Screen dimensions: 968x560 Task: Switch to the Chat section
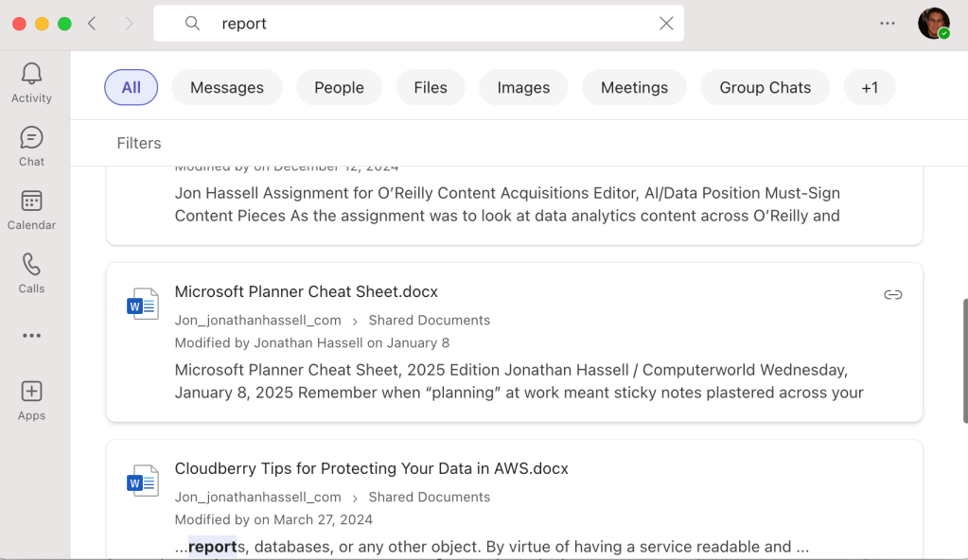tap(31, 146)
